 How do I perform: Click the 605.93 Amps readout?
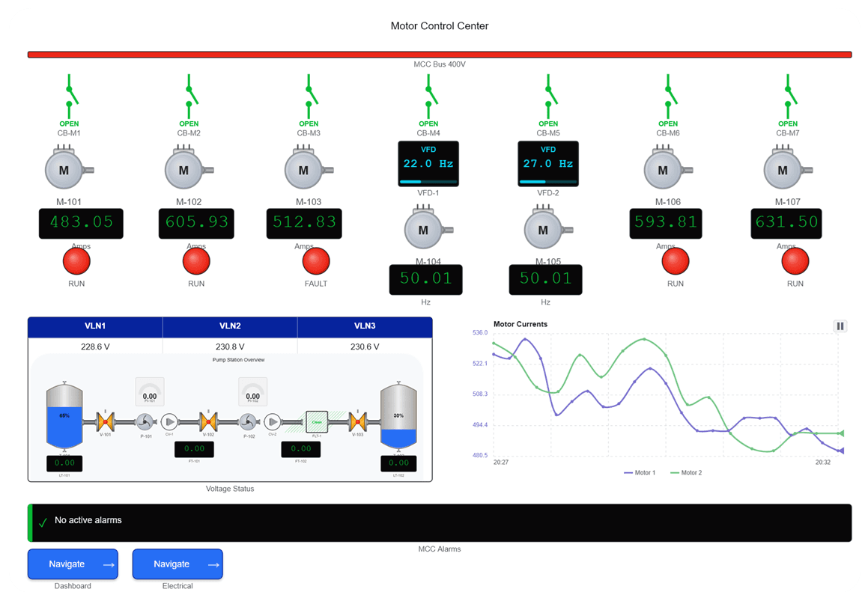(x=196, y=224)
